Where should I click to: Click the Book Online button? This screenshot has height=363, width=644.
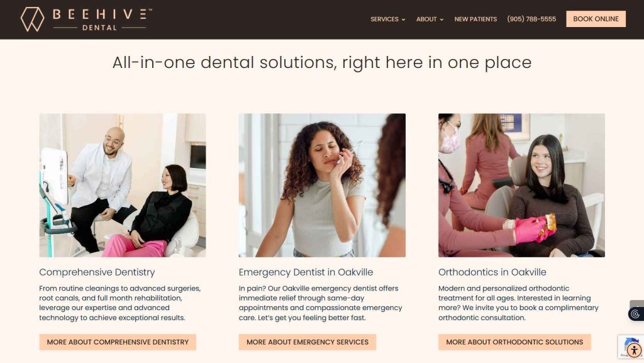point(596,19)
